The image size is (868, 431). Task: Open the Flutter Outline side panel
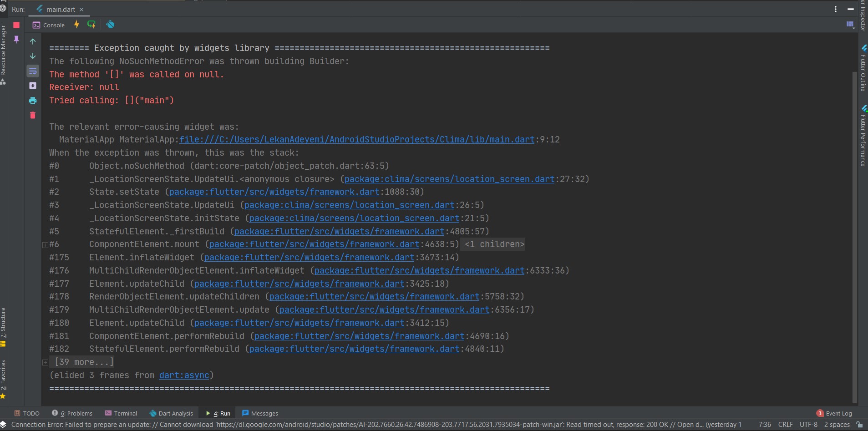[863, 68]
